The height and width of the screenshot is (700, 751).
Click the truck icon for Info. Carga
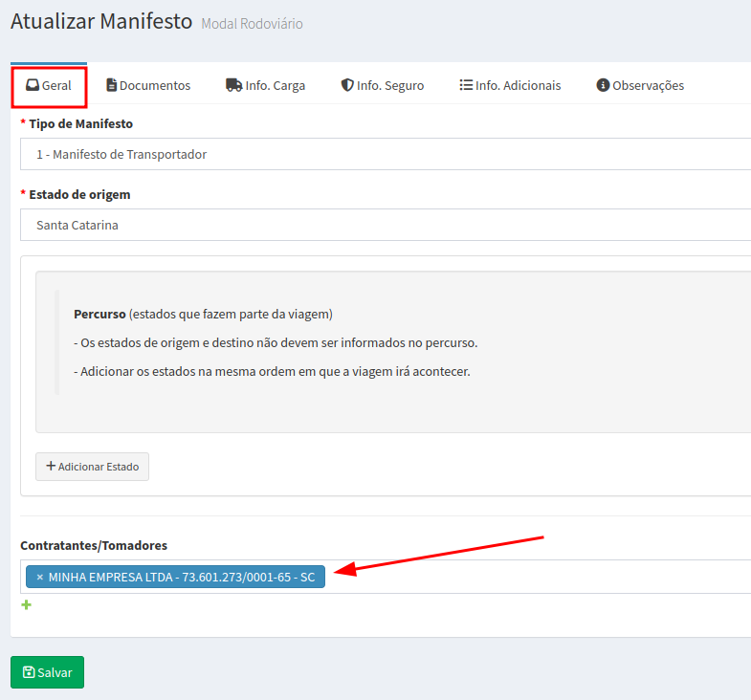[x=233, y=85]
